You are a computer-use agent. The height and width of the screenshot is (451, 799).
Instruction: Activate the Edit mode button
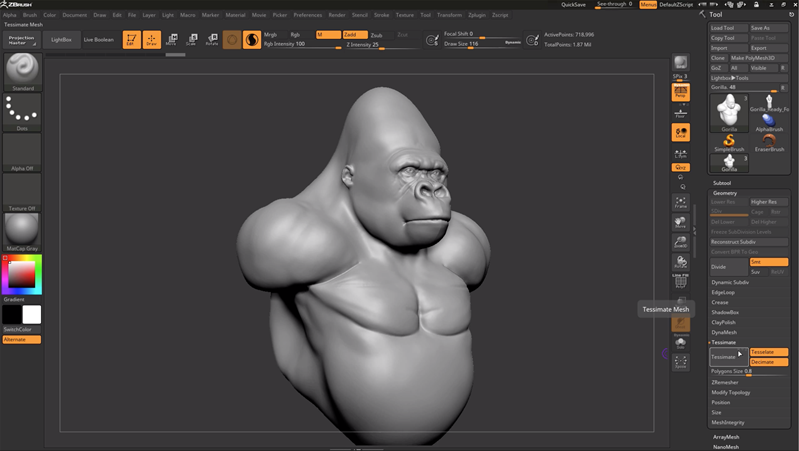[x=131, y=40]
